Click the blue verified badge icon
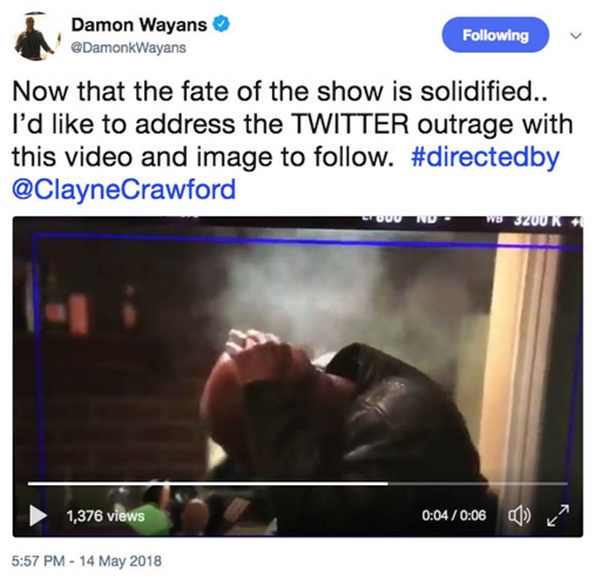This screenshot has height=584, width=600. [x=221, y=24]
